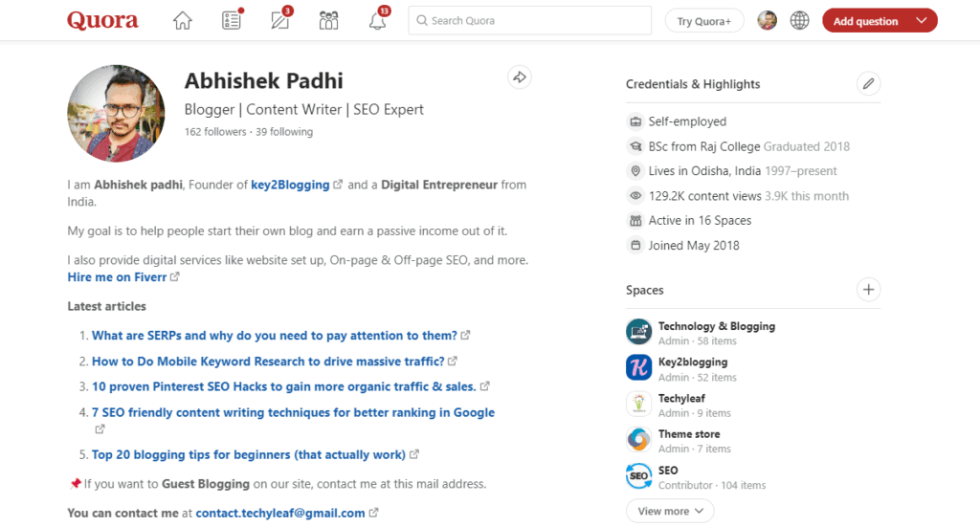Add a Space with plus icon
Screen dimensions: 980x527
click(x=868, y=290)
